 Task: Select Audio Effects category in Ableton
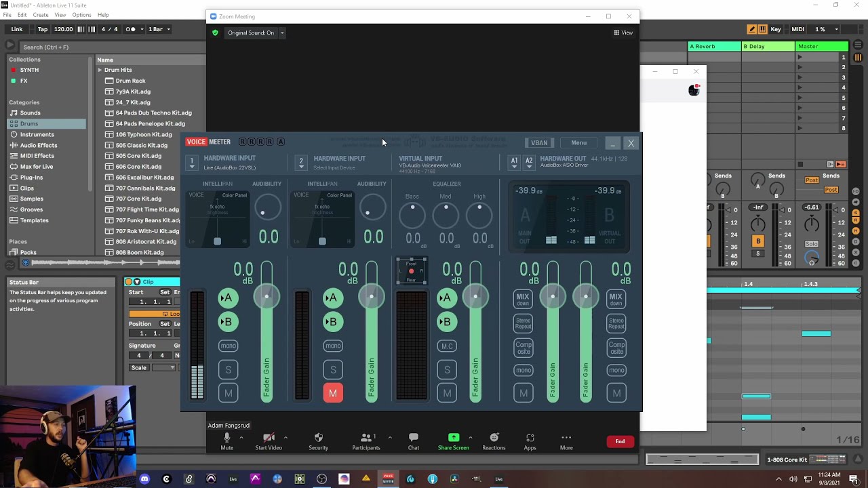[39, 145]
